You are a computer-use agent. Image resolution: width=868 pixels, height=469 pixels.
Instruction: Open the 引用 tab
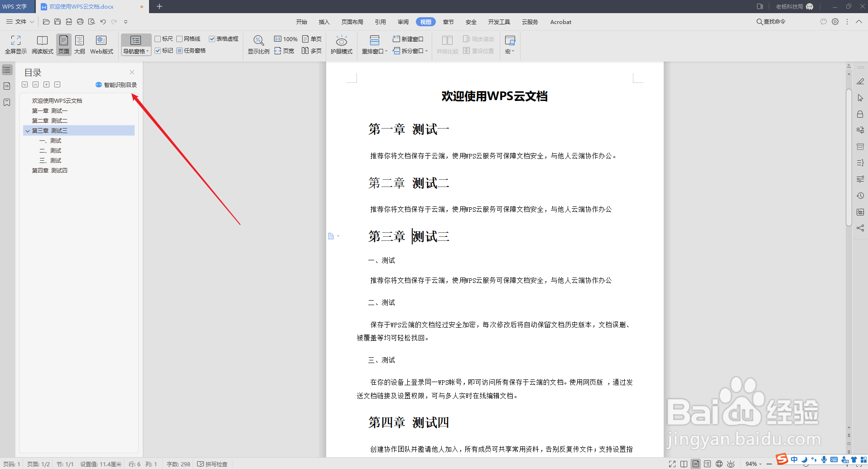381,22
